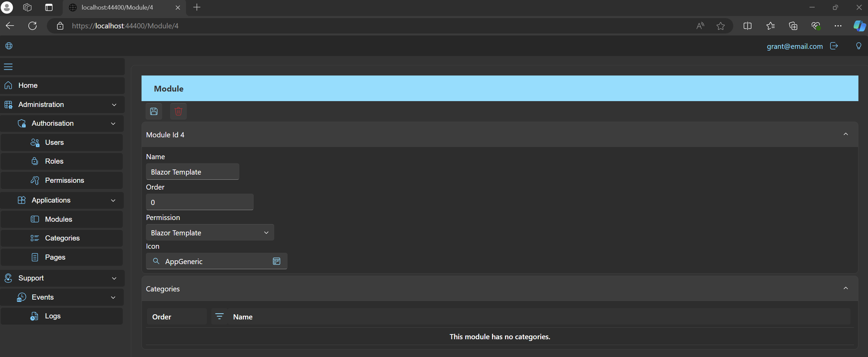868x357 pixels.
Task: Toggle the hamburger navigation menu
Action: (9, 67)
